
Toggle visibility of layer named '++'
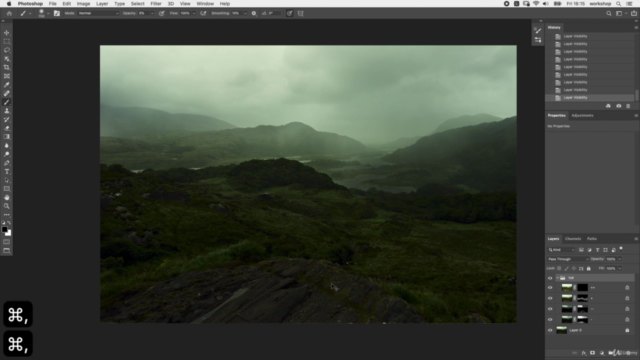550,288
